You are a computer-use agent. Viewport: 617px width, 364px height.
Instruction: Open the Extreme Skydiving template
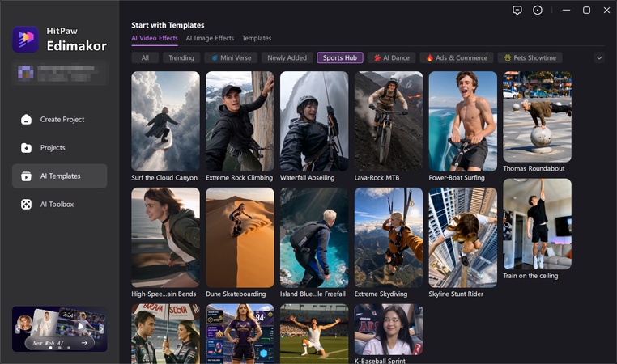click(389, 238)
